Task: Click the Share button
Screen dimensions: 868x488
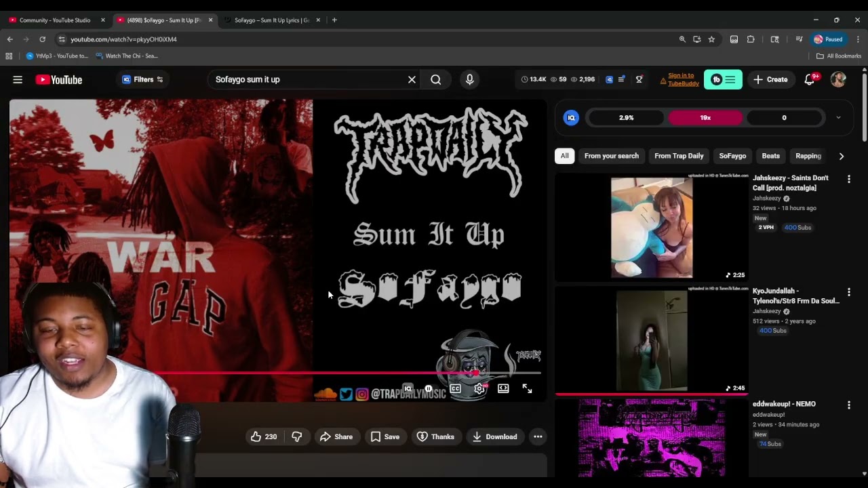Action: 336,436
